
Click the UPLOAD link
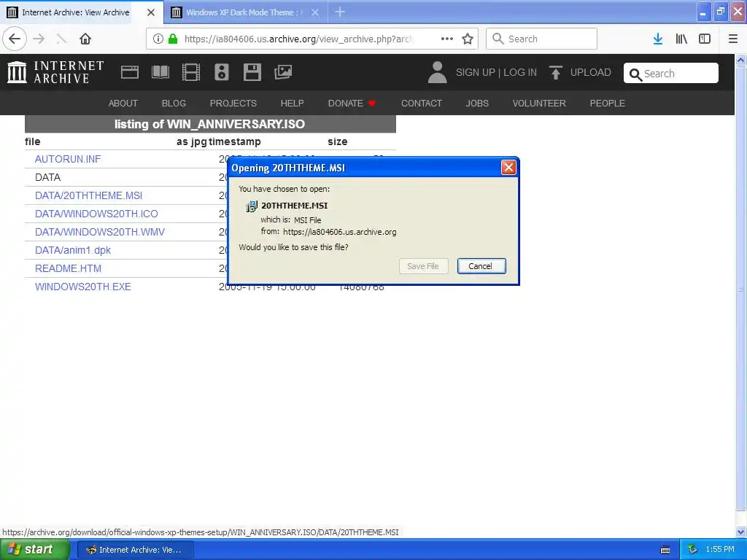tap(591, 72)
